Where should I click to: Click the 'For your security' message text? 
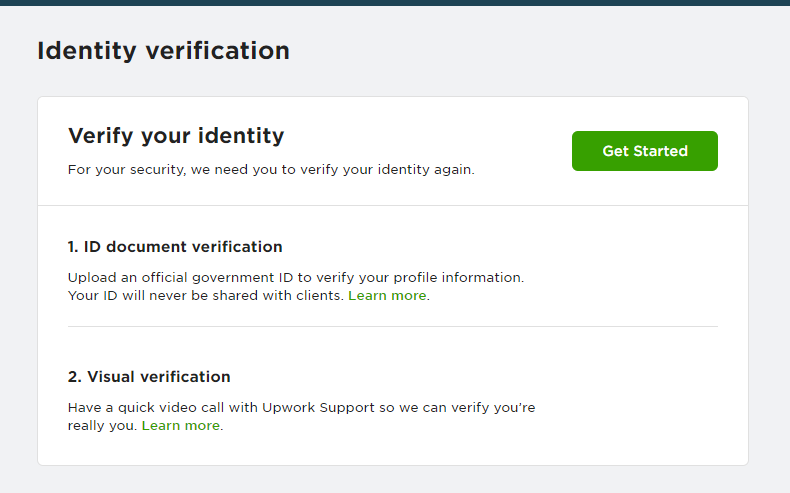point(271,170)
